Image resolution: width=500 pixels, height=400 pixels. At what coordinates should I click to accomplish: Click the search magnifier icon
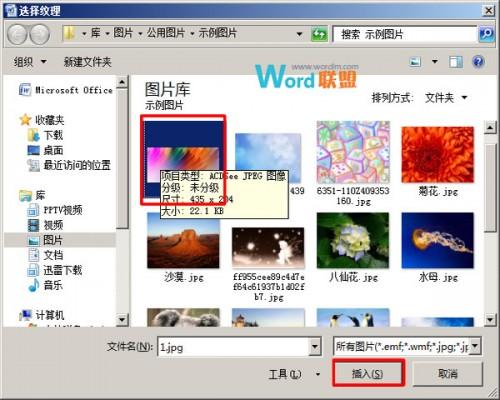coord(486,34)
